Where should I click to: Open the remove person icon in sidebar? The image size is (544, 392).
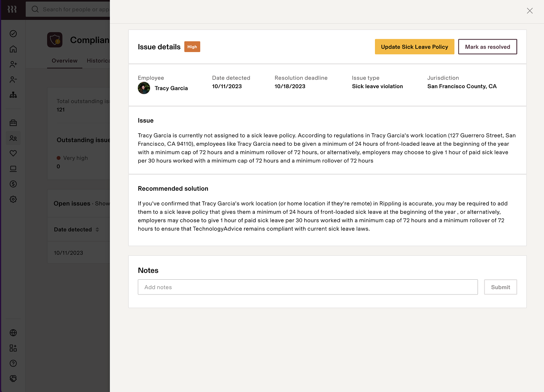click(13, 80)
